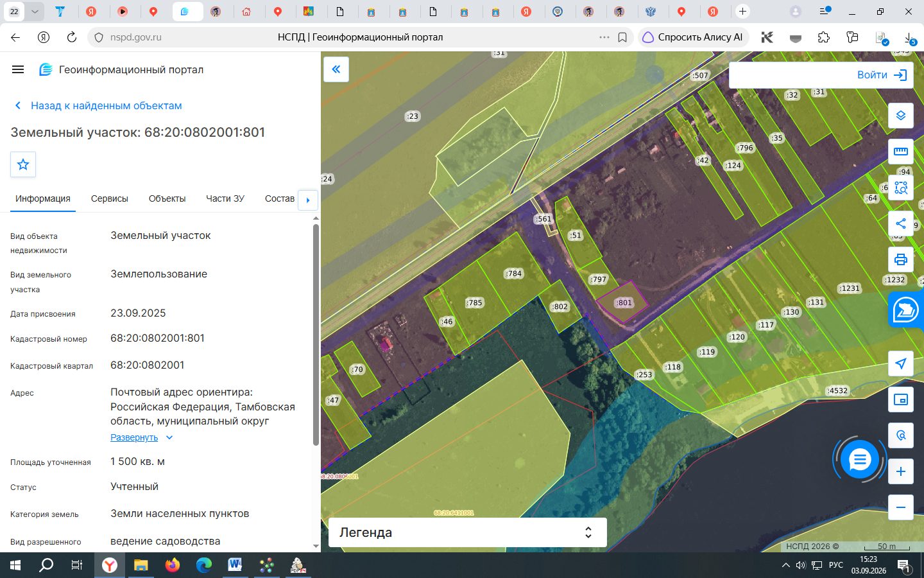Open File Explorer from the taskbar
This screenshot has height=578, width=924.
(141, 565)
